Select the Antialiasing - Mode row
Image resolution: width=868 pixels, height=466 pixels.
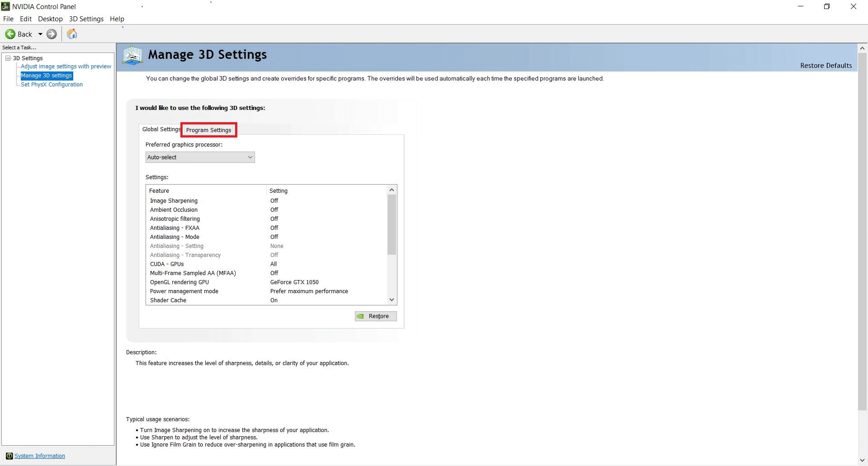tap(267, 237)
